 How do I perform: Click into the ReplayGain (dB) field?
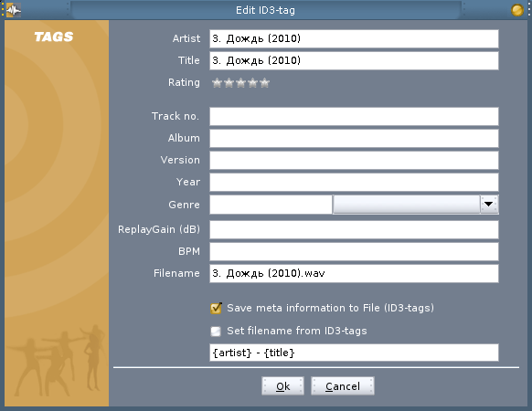pos(354,229)
